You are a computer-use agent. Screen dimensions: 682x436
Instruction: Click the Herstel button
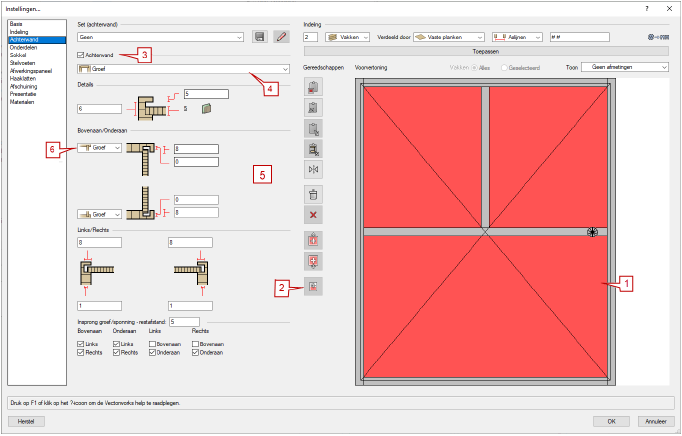click(26, 421)
